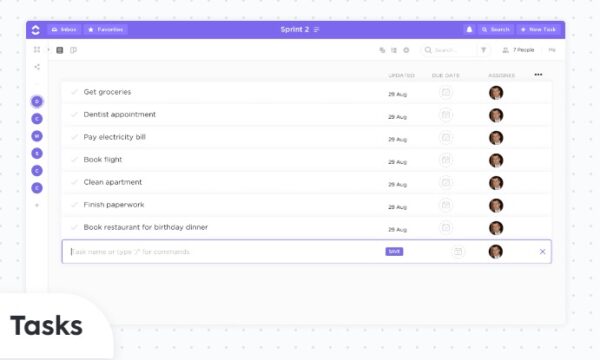Check off Pay electricity bill task
This screenshot has width=600, height=360.
click(75, 137)
